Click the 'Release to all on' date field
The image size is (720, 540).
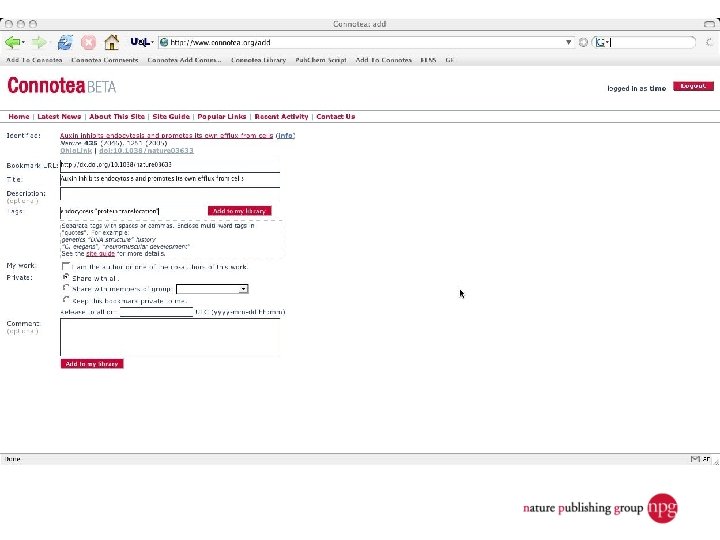click(x=157, y=312)
